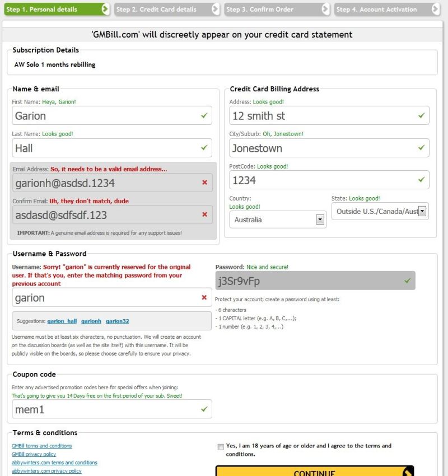Click the arrow icon on Step 1 tab
This screenshot has width=448, height=476.
click(105, 9)
